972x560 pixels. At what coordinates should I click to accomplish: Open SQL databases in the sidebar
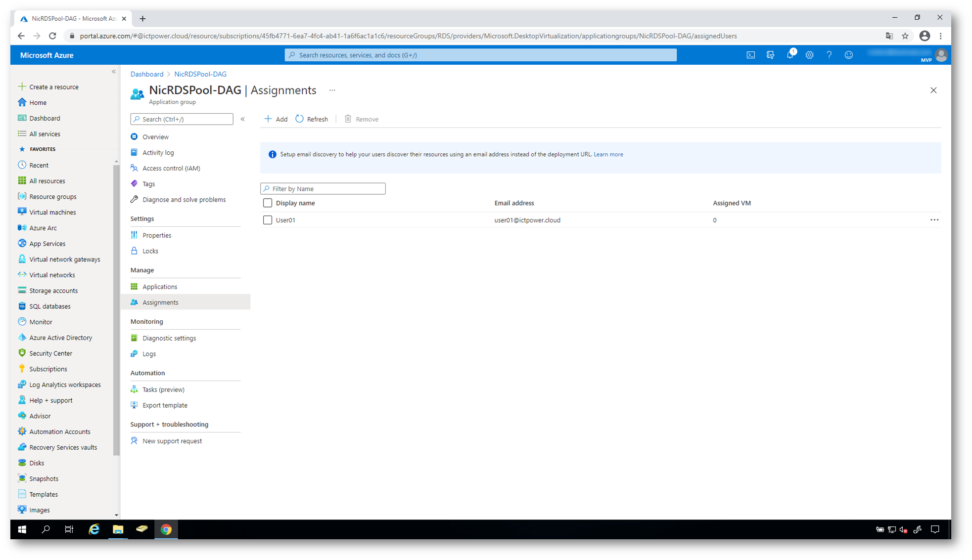49,306
